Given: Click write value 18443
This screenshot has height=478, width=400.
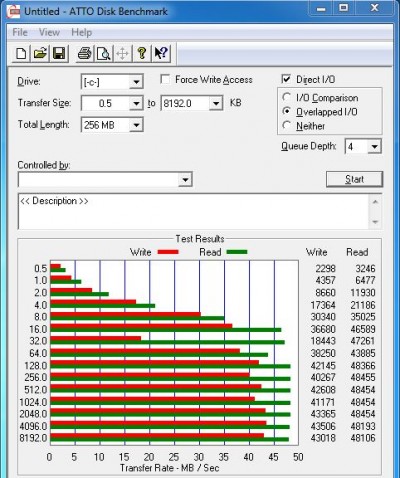Looking at the screenshot, I should pyautogui.click(x=323, y=341).
